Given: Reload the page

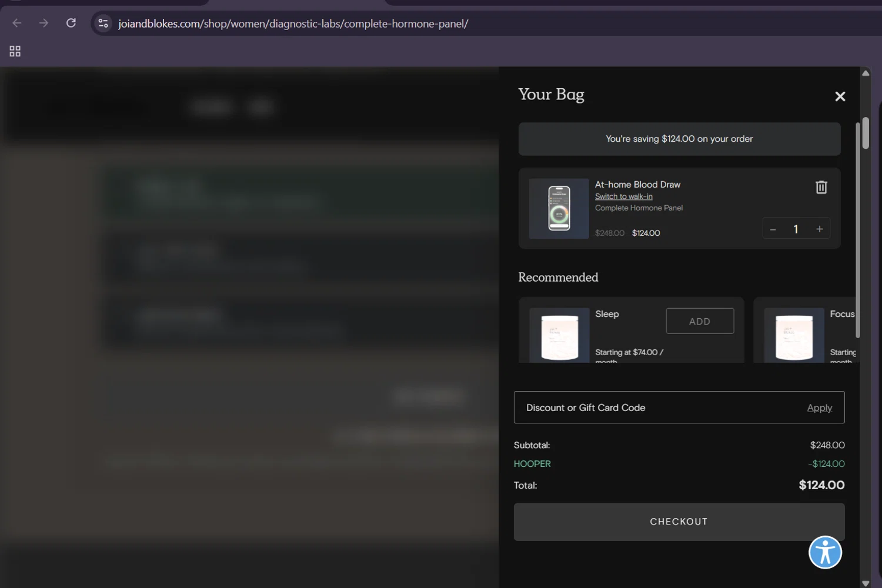Looking at the screenshot, I should [71, 23].
